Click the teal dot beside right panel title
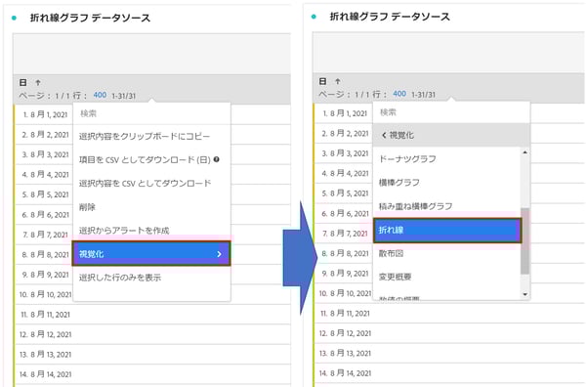Viewport: 588px width, 387px height. pos(314,17)
